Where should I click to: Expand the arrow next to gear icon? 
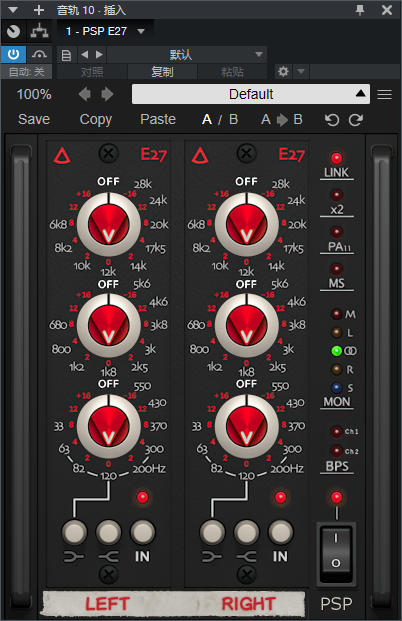301,72
